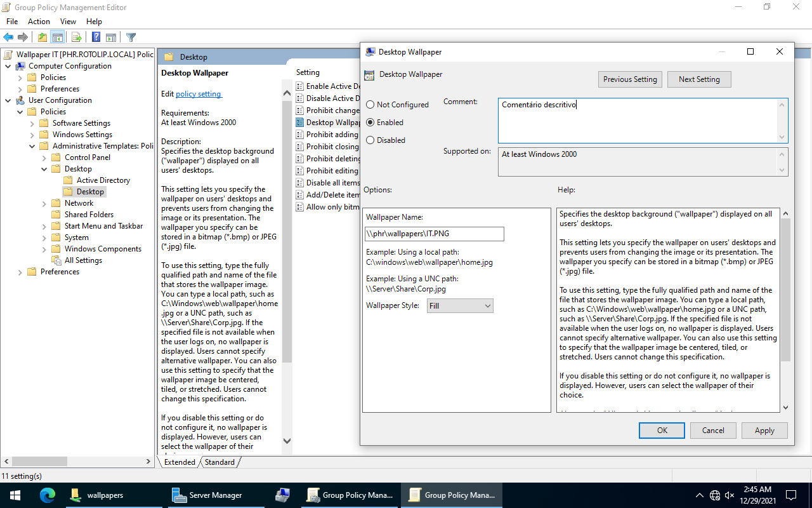Viewport: 812px width, 508px height.
Task: Select the Not Configured radio button
Action: click(370, 105)
